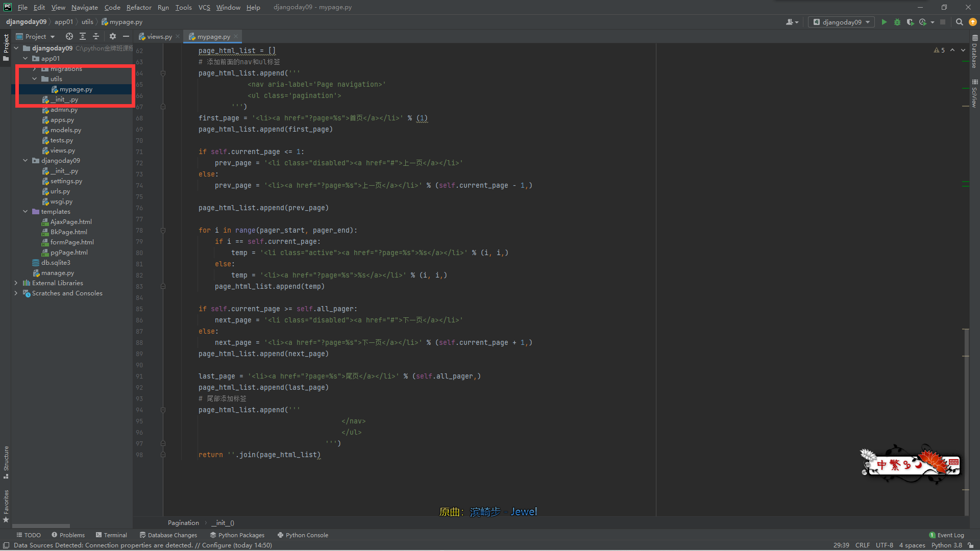Open the Structure tool window

(x=6, y=462)
